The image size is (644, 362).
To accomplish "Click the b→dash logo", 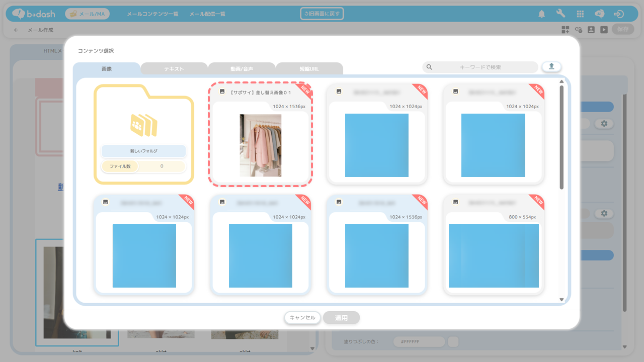I will click(x=33, y=14).
